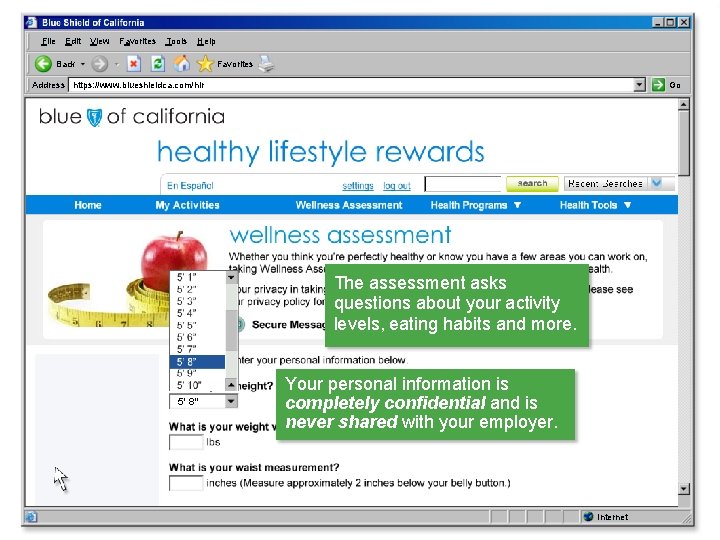Open the Edit menu

click(x=73, y=41)
